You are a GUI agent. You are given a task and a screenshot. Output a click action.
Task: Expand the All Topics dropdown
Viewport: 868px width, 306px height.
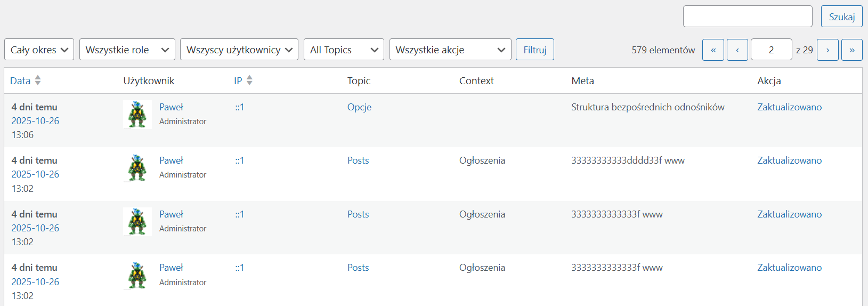344,50
